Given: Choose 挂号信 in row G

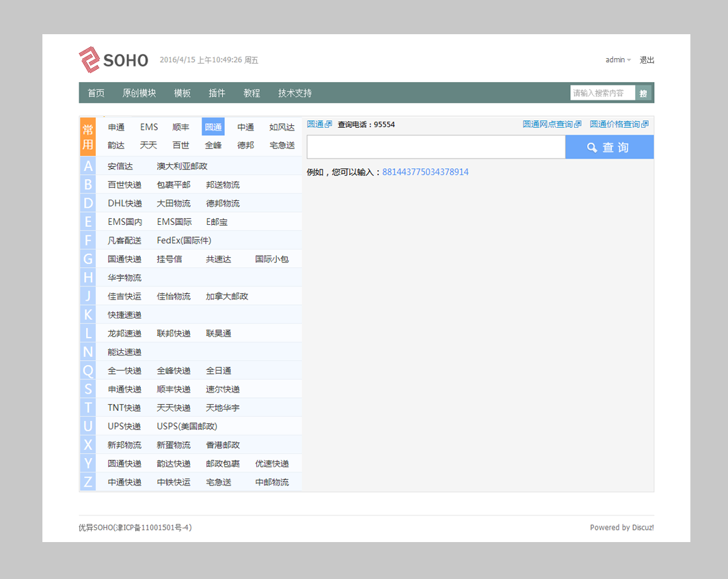Looking at the screenshot, I should [170, 259].
